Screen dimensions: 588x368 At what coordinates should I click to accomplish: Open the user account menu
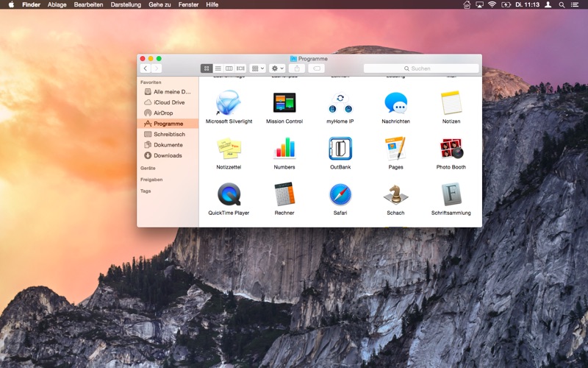point(548,4)
